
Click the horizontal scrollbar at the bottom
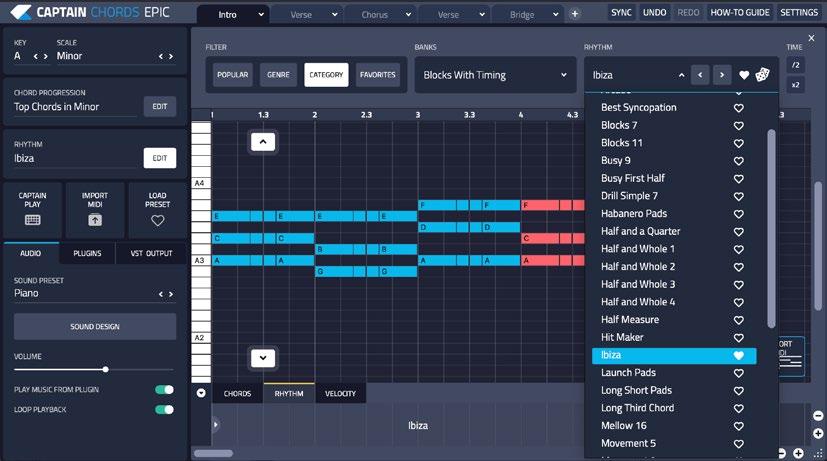[x=214, y=453]
